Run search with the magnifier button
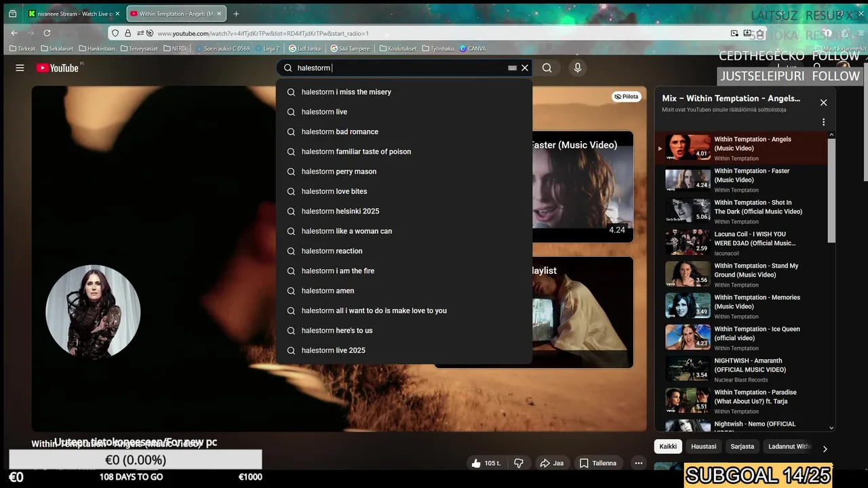 (547, 68)
